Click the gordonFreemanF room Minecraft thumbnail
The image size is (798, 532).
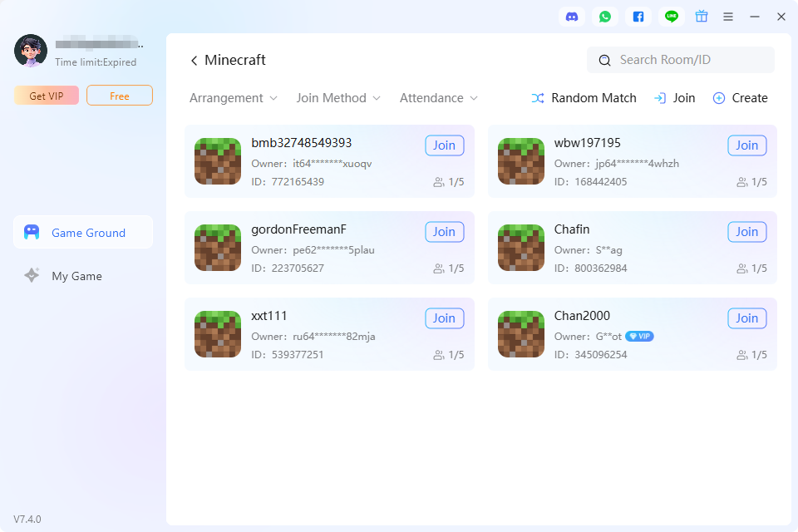(218, 248)
